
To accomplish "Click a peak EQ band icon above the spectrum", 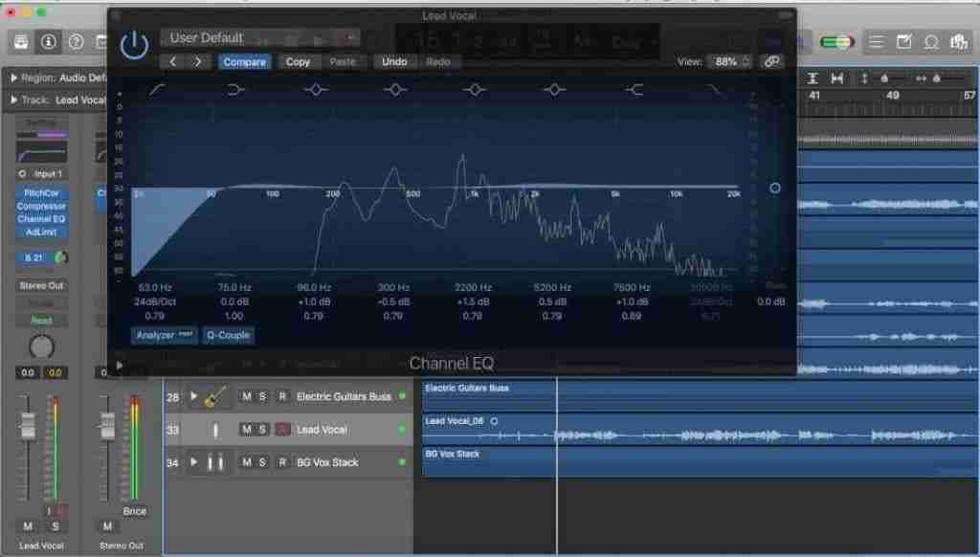I will (x=395, y=90).
